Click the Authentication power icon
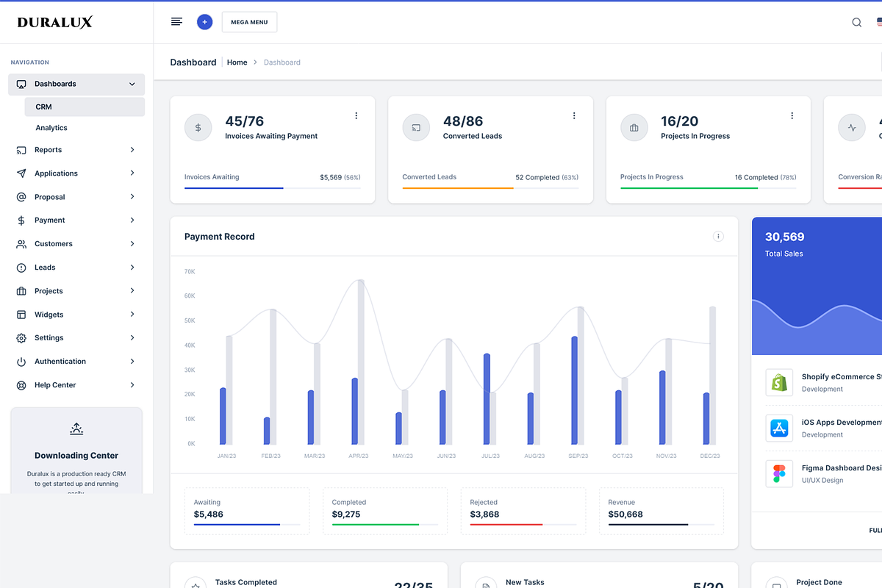 (x=21, y=362)
